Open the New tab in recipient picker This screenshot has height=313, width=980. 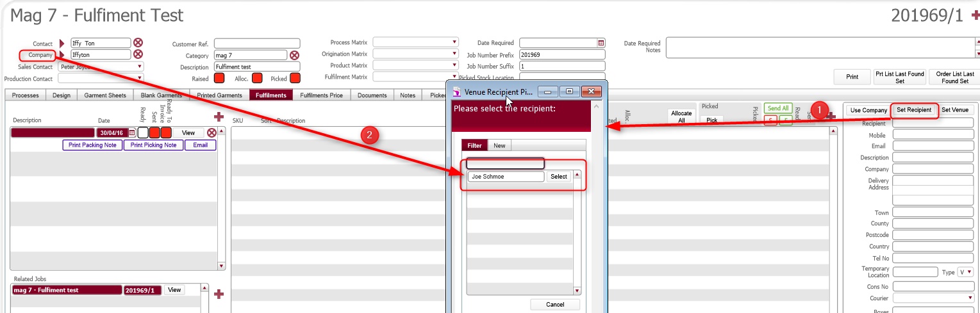pos(499,145)
